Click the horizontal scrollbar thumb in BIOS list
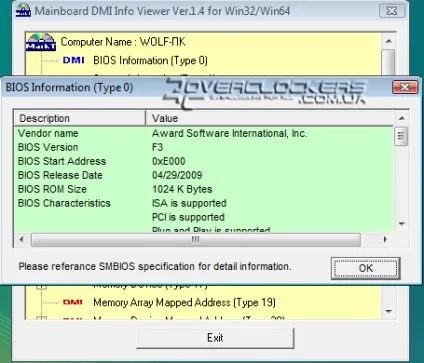 tap(196, 240)
